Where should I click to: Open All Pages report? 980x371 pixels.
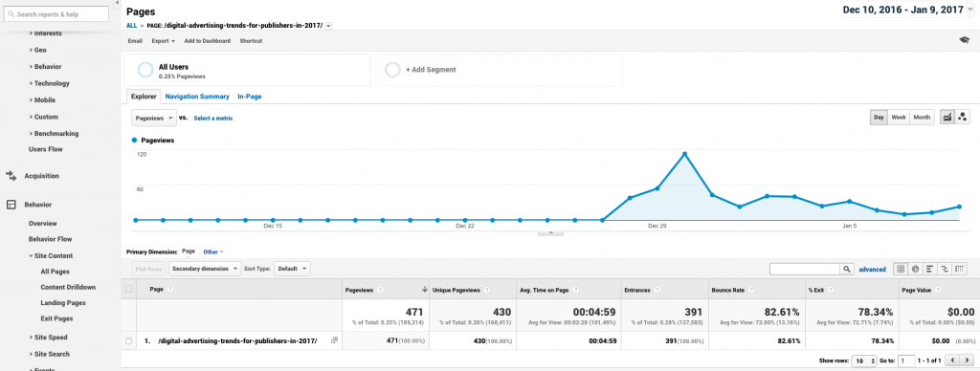[x=55, y=272]
